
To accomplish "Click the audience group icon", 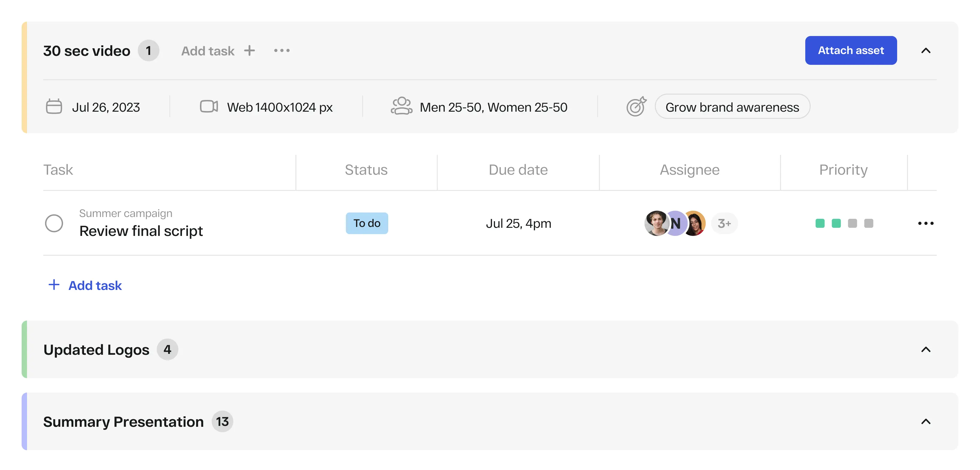I will pos(401,106).
